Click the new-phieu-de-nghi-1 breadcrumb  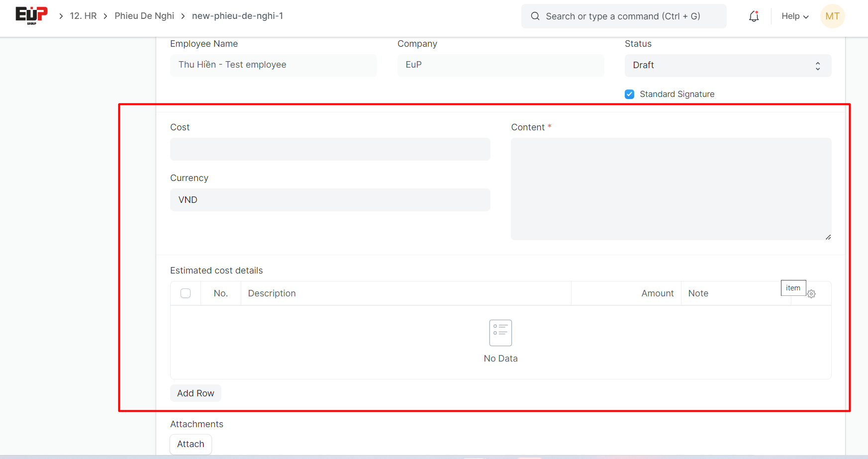237,16
